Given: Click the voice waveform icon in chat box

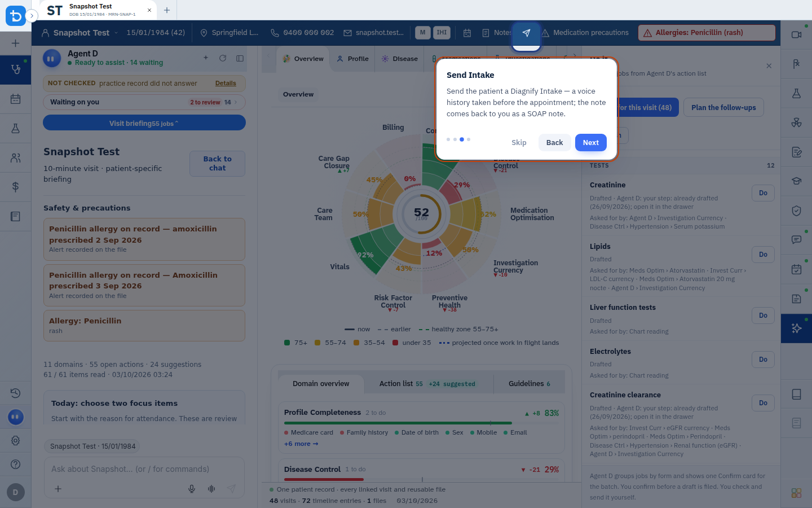Looking at the screenshot, I should coord(211,489).
